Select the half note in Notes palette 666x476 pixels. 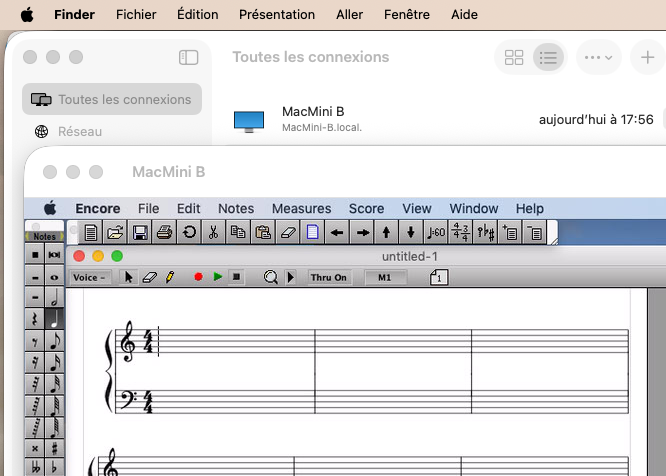click(x=53, y=297)
